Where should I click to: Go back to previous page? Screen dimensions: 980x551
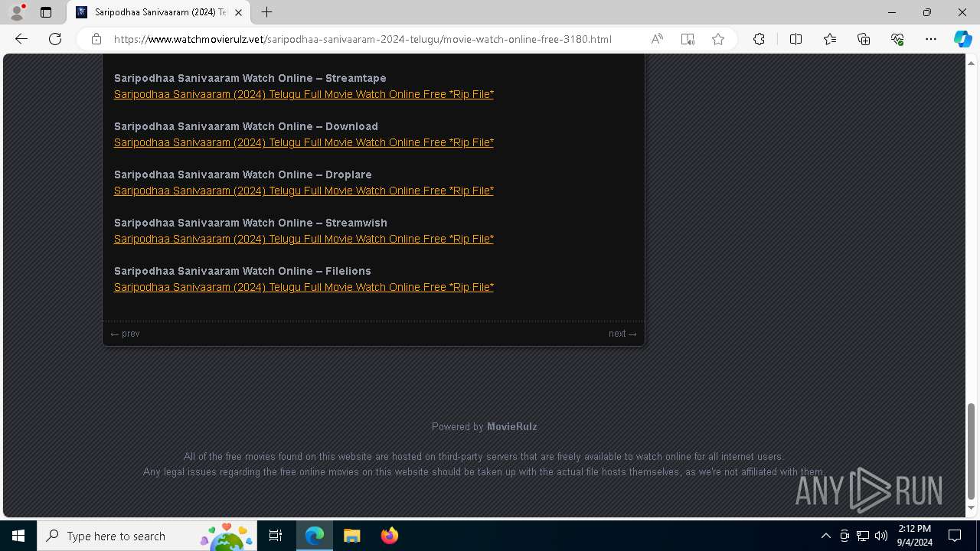tap(21, 39)
